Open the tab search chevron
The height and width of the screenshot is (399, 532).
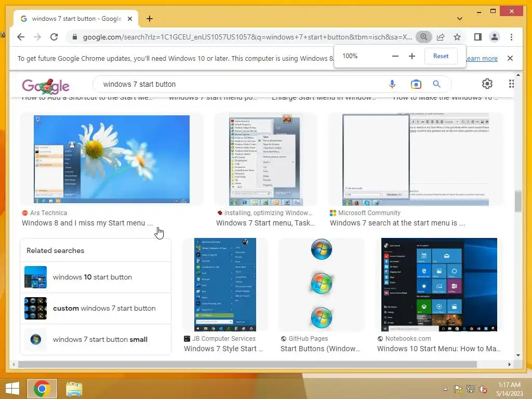click(459, 19)
